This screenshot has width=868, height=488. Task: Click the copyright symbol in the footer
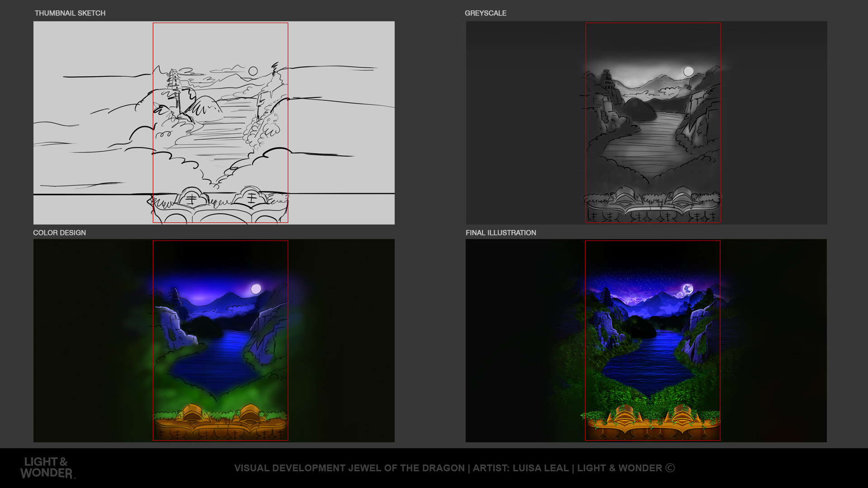point(670,468)
